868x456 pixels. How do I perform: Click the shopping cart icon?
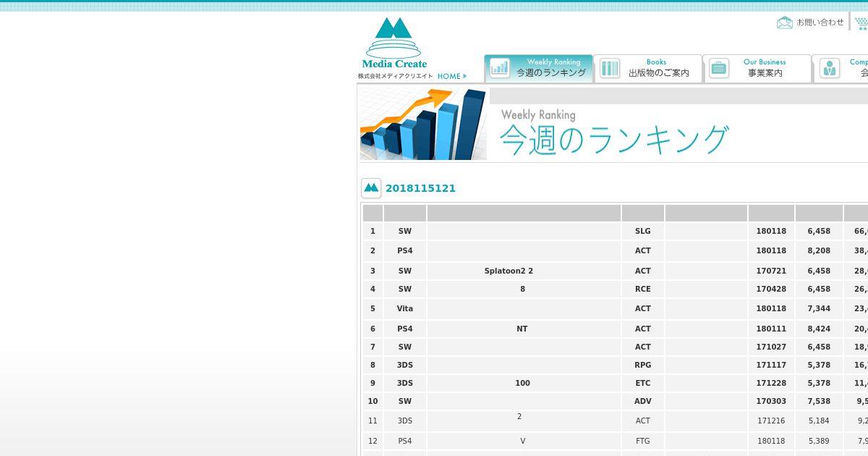pyautogui.click(x=861, y=23)
